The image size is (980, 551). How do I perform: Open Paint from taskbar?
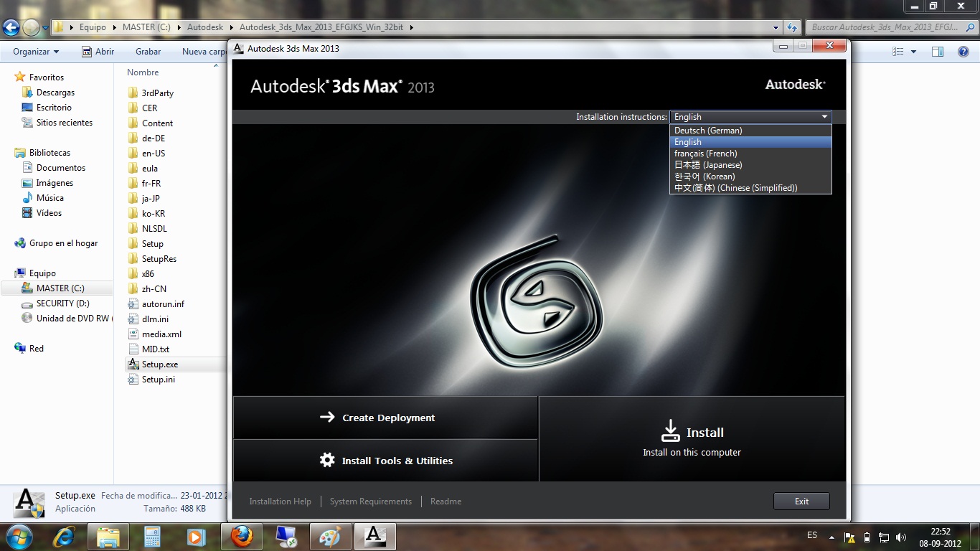click(x=330, y=537)
